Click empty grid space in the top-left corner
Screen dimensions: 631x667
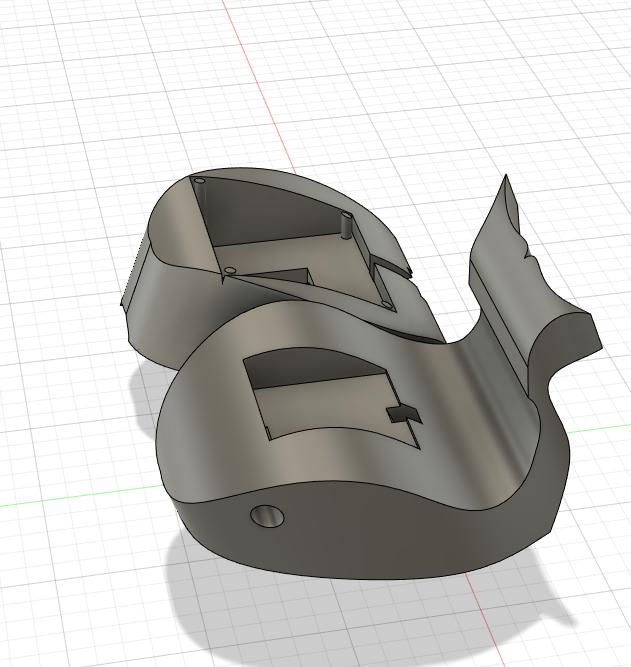click(50, 50)
